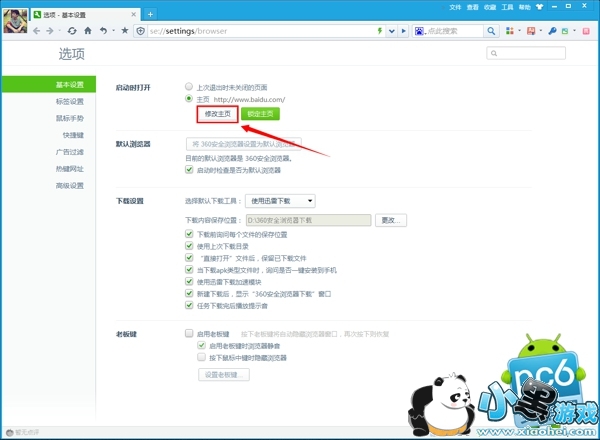Viewport: 600px width, 440px height.
Task: Click the download save path field
Action: pos(308,220)
